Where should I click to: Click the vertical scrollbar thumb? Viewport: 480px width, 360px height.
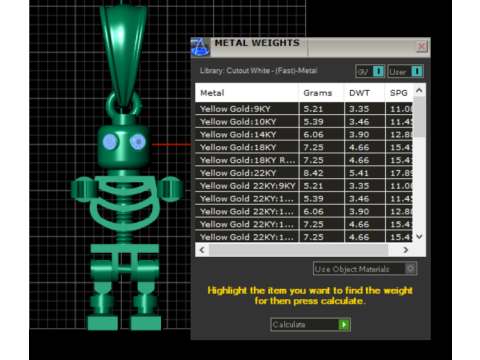coord(419,117)
